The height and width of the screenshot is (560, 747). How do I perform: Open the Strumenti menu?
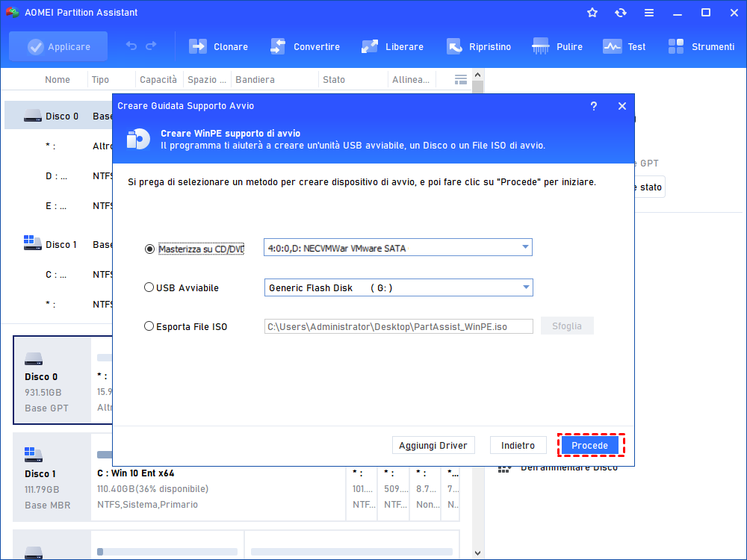(701, 46)
